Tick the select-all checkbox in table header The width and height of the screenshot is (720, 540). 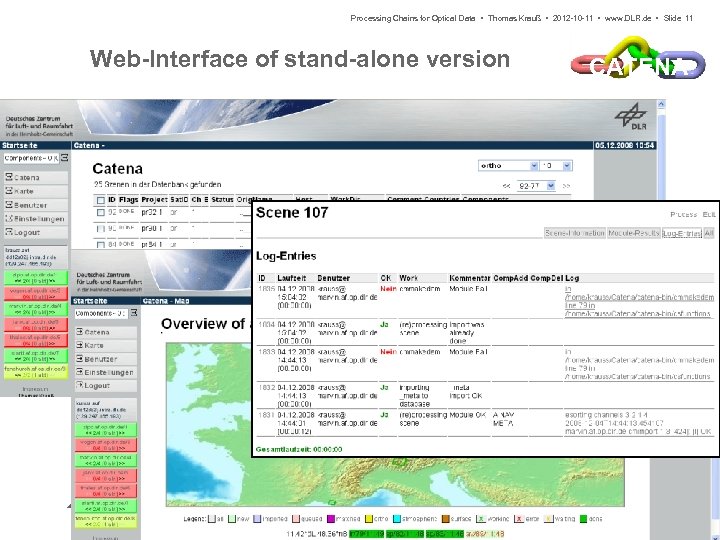click(x=101, y=200)
